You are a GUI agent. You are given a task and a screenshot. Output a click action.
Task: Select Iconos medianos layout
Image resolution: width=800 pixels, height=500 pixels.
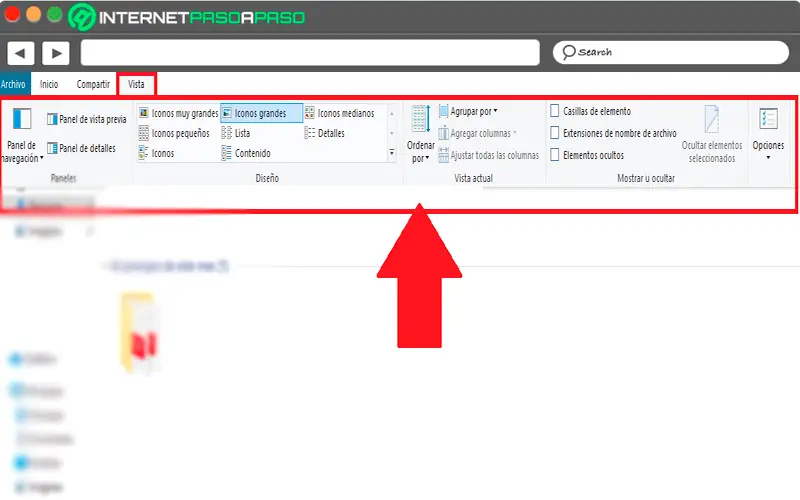pos(340,113)
